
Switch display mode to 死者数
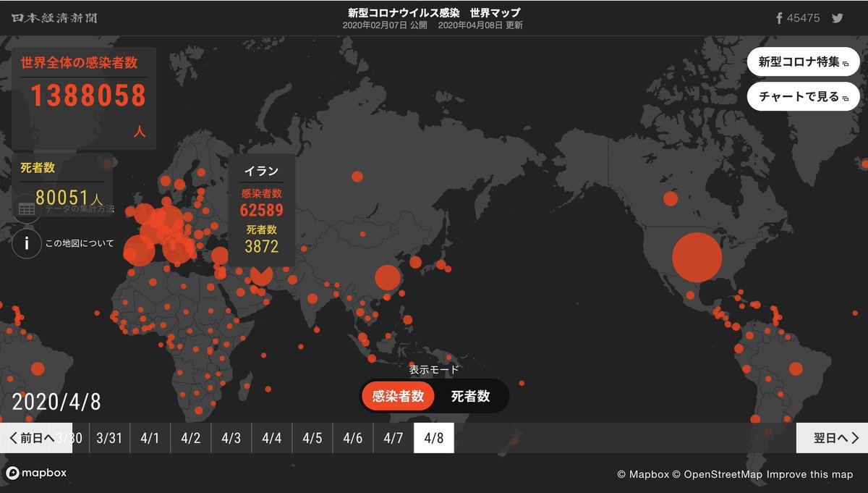[x=471, y=396]
